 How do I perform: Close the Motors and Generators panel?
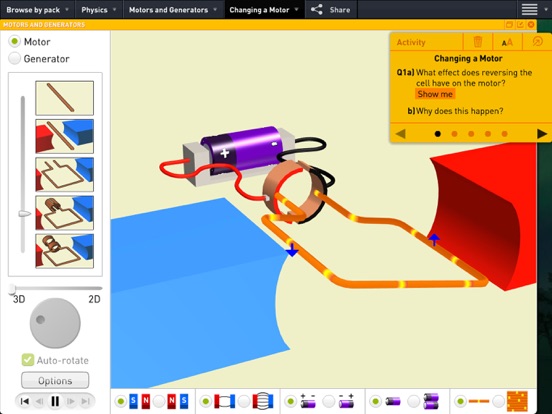tap(531, 24)
